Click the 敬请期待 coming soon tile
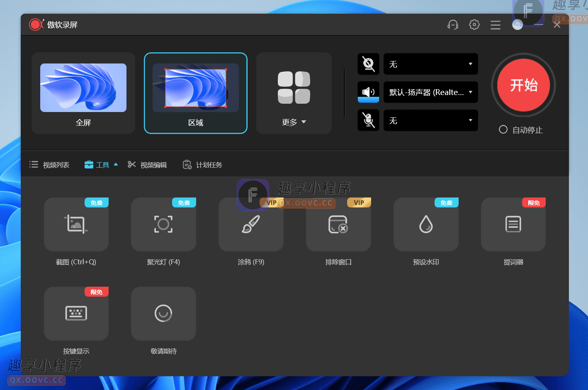 click(x=163, y=314)
